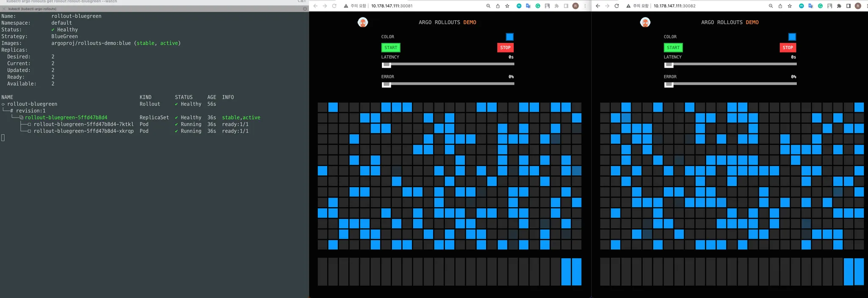Click the 'stable,active' info text for the ReplicaSet
Screen dimensions: 868x298
[241, 118]
